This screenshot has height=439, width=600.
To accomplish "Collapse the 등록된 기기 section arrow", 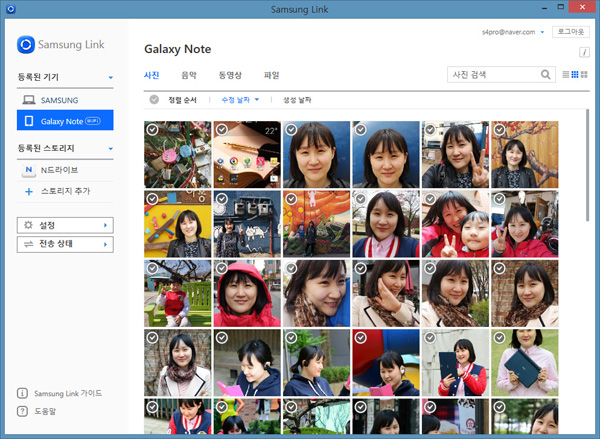I will pyautogui.click(x=111, y=77).
